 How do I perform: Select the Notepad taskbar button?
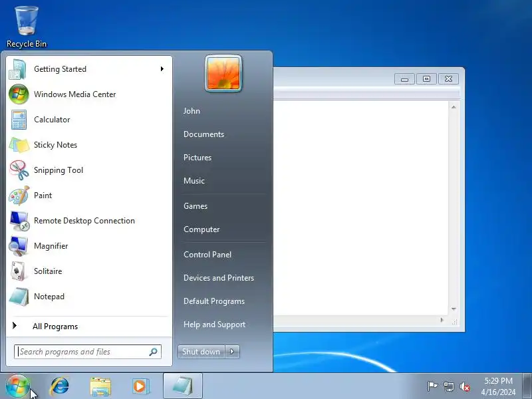coord(183,386)
